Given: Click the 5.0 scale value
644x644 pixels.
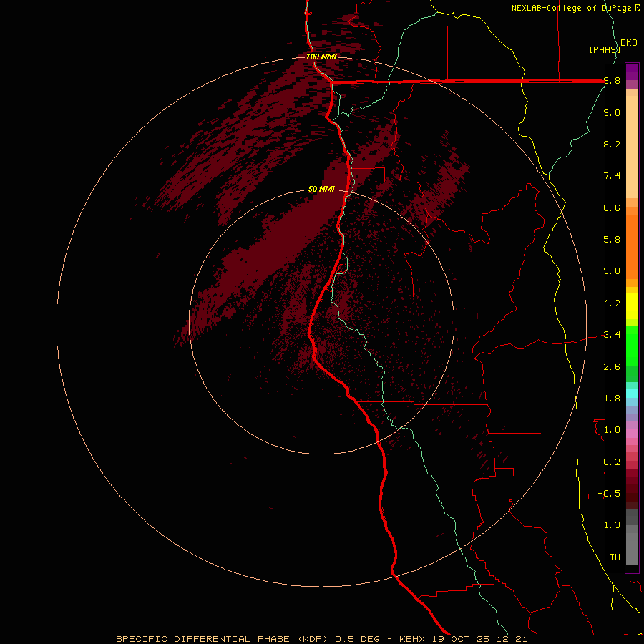Looking at the screenshot, I should (612, 271).
